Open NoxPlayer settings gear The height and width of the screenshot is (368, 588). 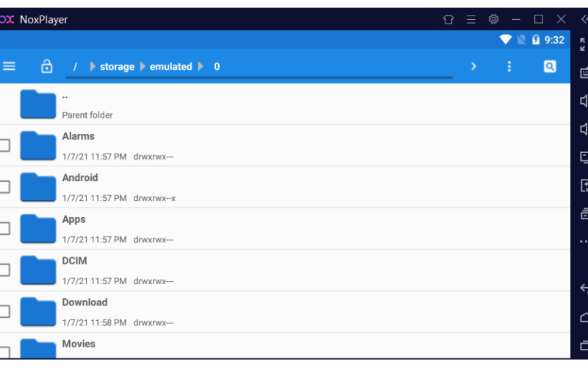click(x=493, y=19)
